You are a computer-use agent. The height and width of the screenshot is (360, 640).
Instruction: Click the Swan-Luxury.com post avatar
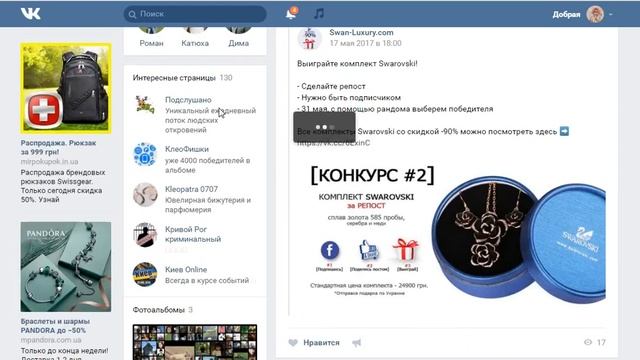click(309, 39)
